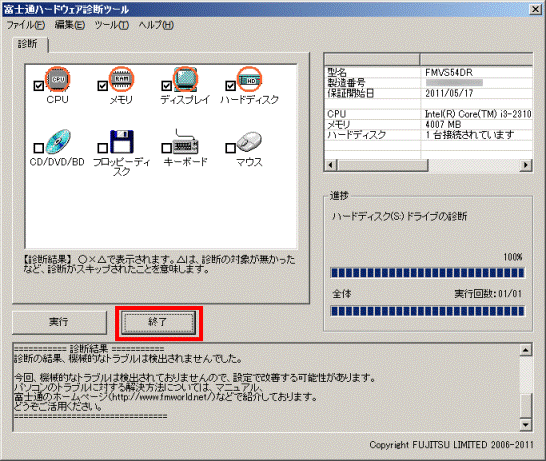Image resolution: width=546 pixels, height=461 pixels.
Task: Click the info table right scroll arrow
Action: (525, 165)
